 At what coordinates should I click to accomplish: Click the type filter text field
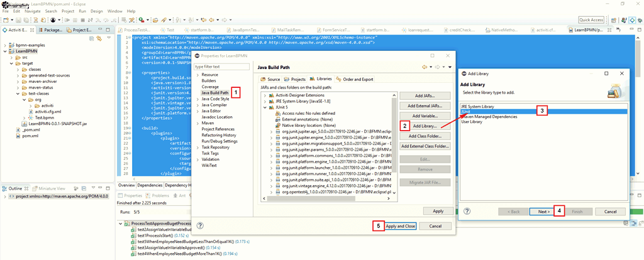click(222, 67)
